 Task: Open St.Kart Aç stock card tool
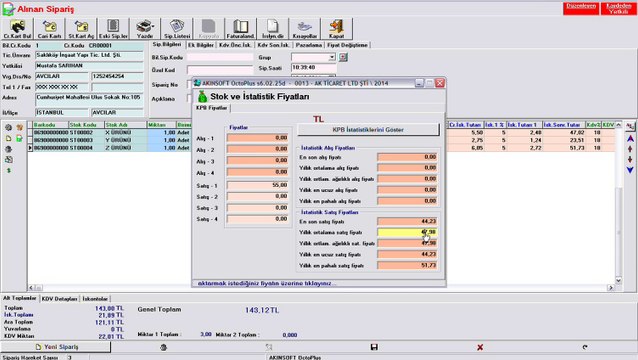[81, 28]
